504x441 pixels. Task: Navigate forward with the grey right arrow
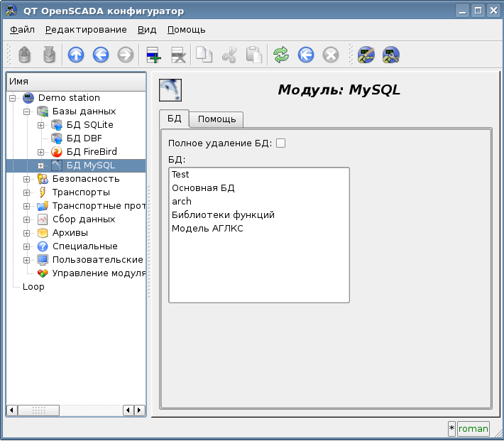[x=126, y=55]
